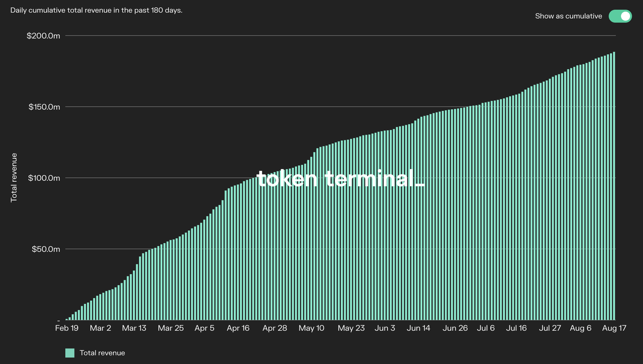Click the $50.0m y-axis label
The image size is (643, 364).
point(47,249)
